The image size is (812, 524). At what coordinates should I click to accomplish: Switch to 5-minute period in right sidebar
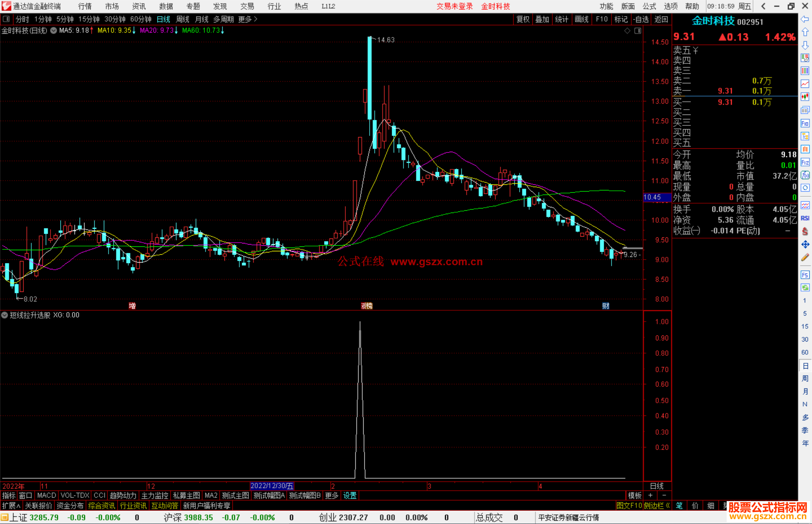point(805,314)
